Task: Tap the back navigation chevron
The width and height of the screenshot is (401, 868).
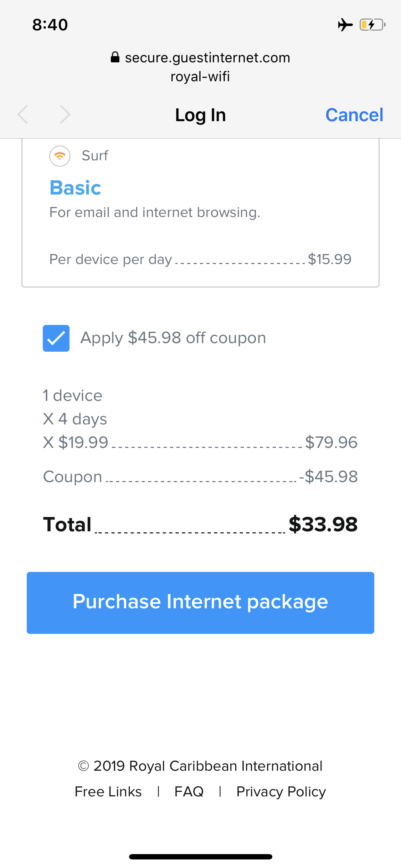Action: (23, 115)
